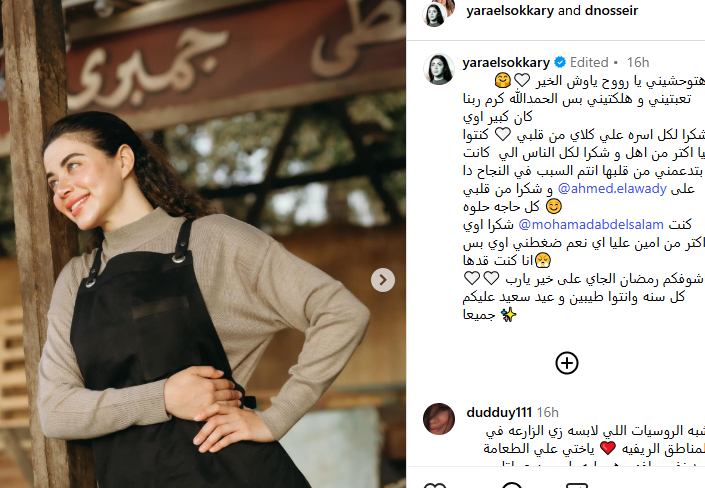The image size is (705, 488).
Task: Like the post with the heart icon
Action: 434,485
